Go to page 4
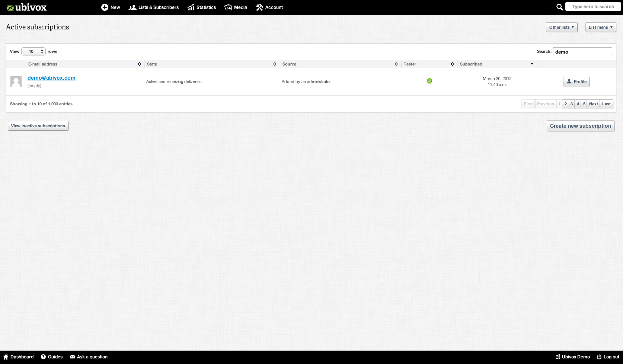 click(x=578, y=104)
